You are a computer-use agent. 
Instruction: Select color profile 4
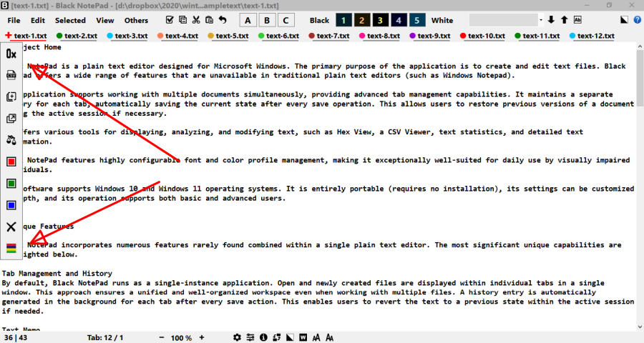click(x=399, y=20)
